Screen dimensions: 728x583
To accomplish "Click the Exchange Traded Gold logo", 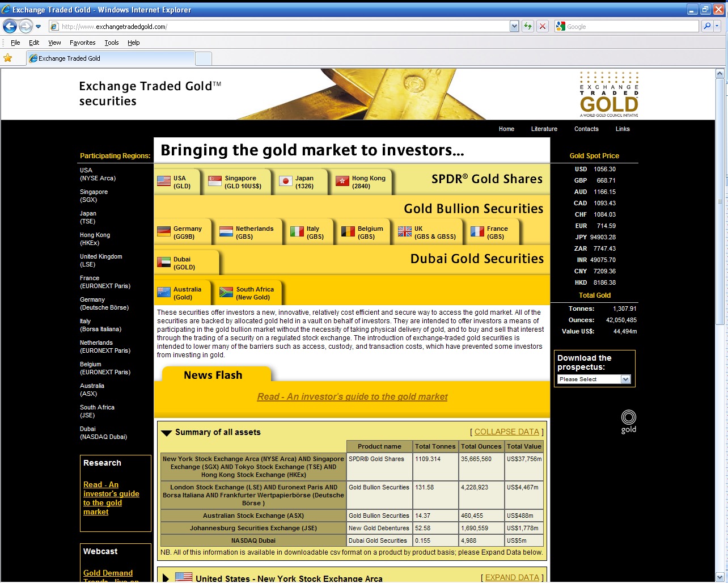I will tap(609, 95).
